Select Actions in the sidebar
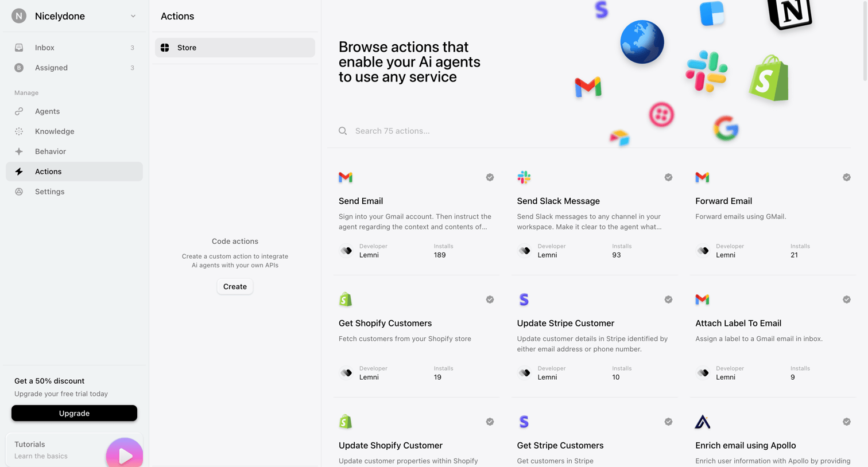The image size is (868, 467). point(74,172)
